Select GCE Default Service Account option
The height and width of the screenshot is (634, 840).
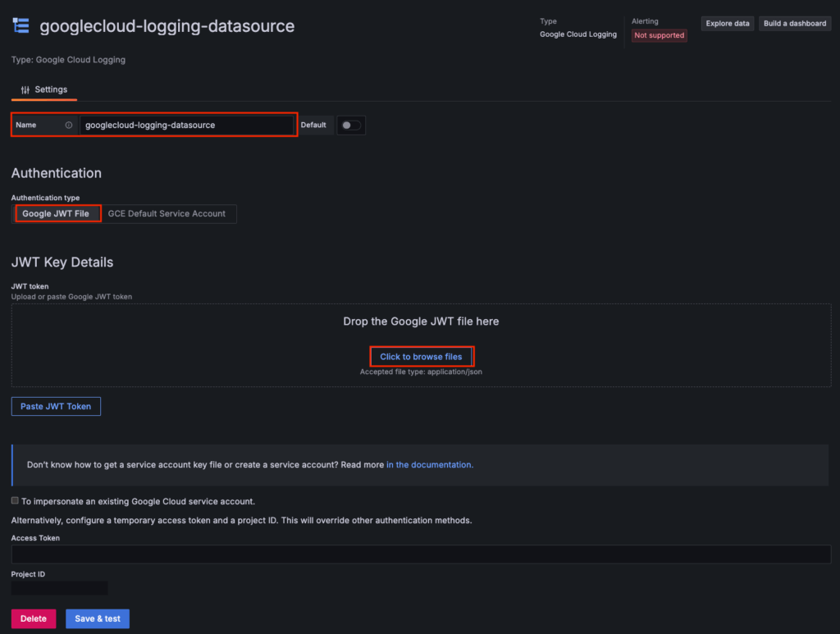[x=167, y=213]
